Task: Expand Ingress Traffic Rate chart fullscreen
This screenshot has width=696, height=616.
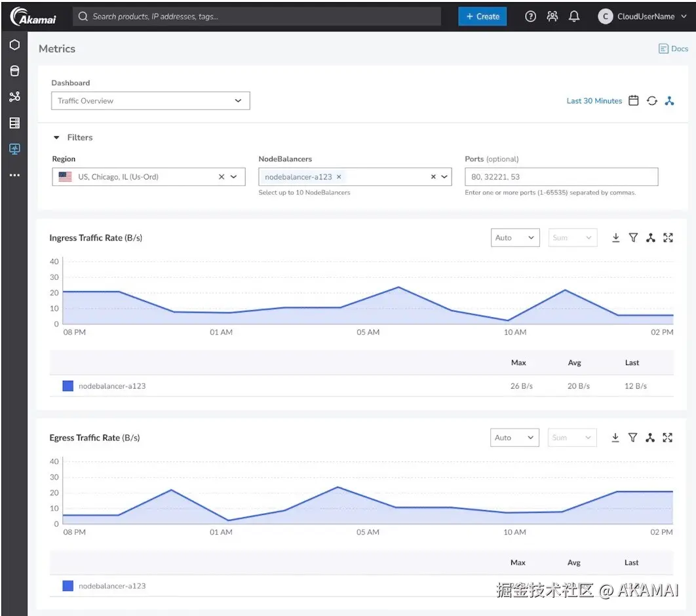Action: point(668,238)
